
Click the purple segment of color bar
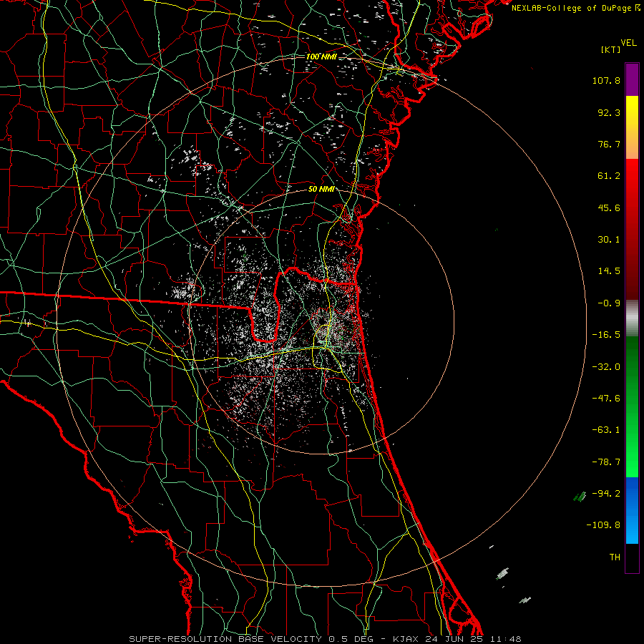click(x=632, y=80)
